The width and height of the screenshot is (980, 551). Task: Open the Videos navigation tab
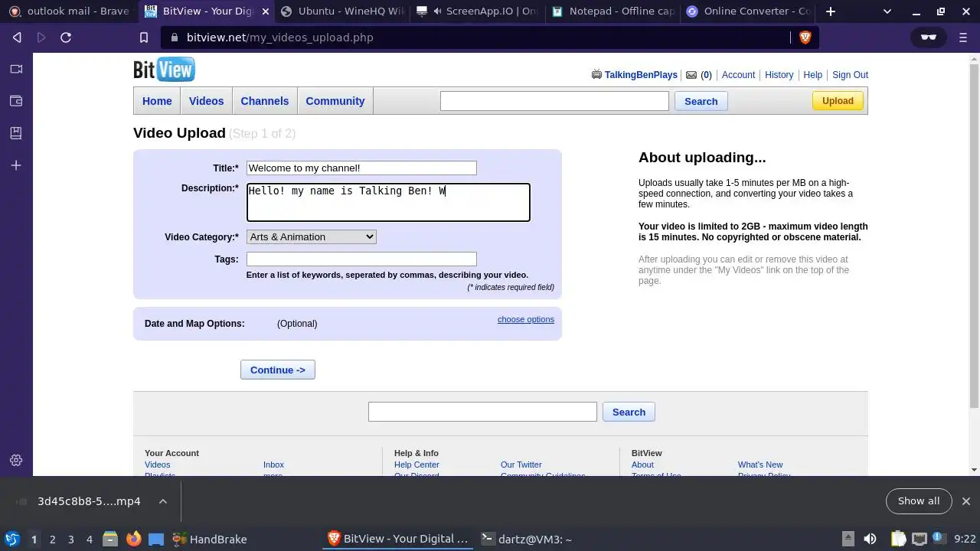[x=206, y=101]
